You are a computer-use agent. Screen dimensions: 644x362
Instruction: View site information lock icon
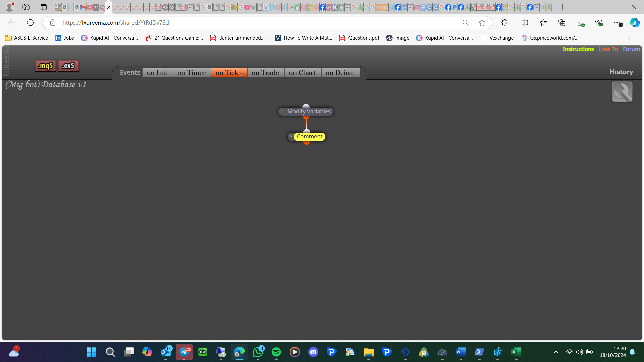[x=53, y=23]
